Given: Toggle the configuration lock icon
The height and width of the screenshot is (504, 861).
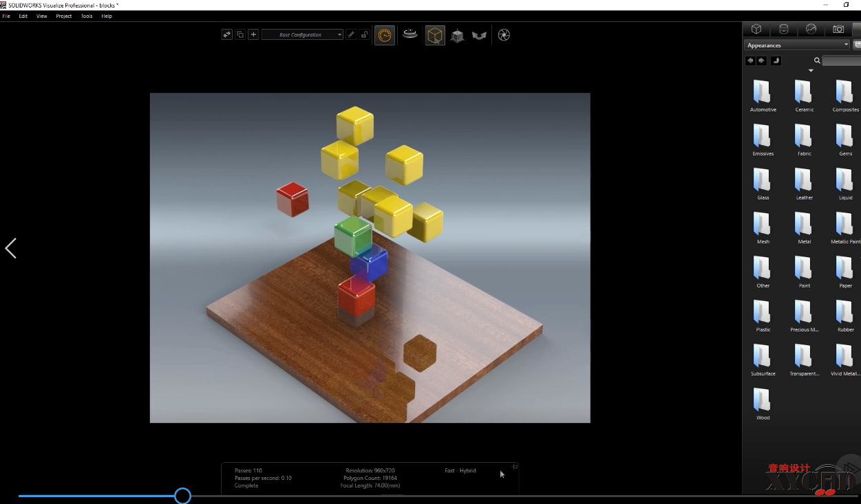Looking at the screenshot, I should pyautogui.click(x=364, y=34).
